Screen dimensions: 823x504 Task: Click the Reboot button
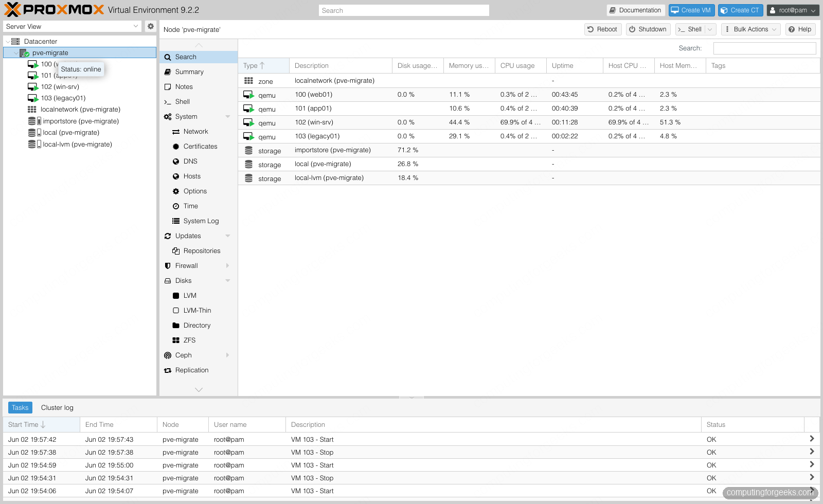[603, 29]
